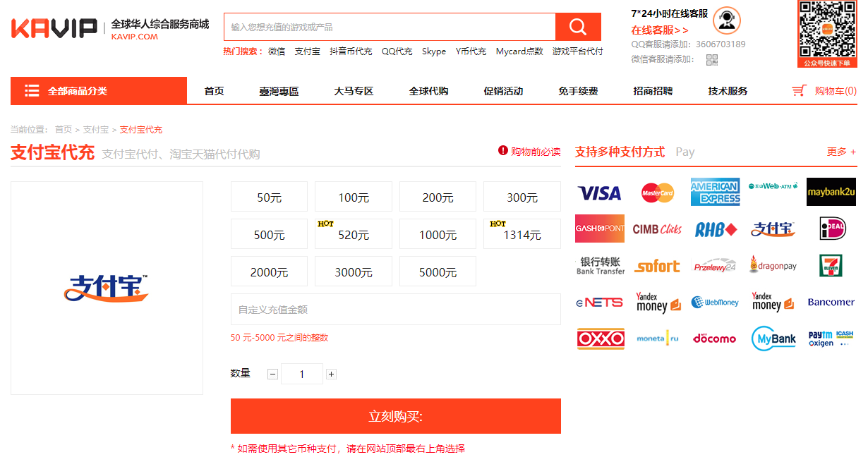868x457 pixels.
Task: Open 购物前必读 notice link
Action: pyautogui.click(x=529, y=151)
